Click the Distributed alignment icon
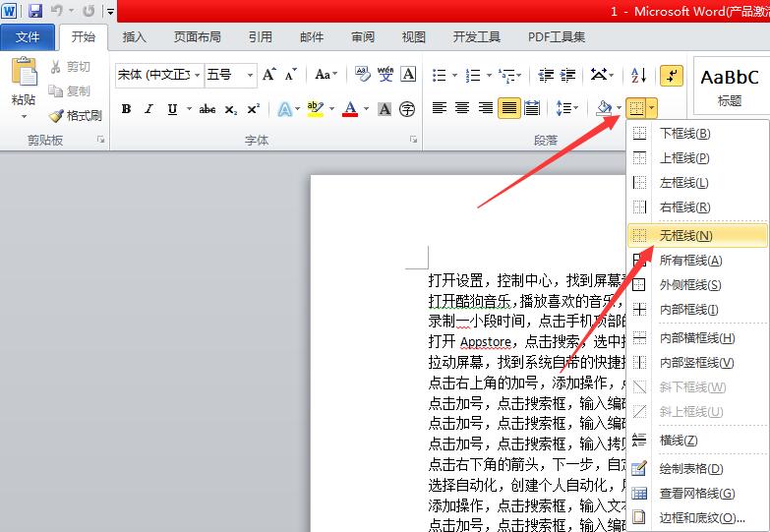Viewport: 770px width, 532px height. pyautogui.click(x=532, y=108)
